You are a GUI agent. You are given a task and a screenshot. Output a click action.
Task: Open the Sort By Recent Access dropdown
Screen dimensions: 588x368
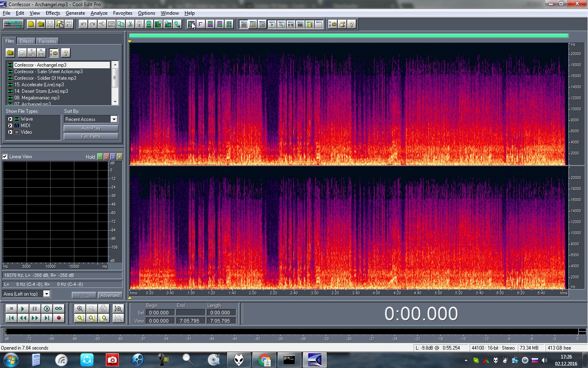(x=114, y=119)
